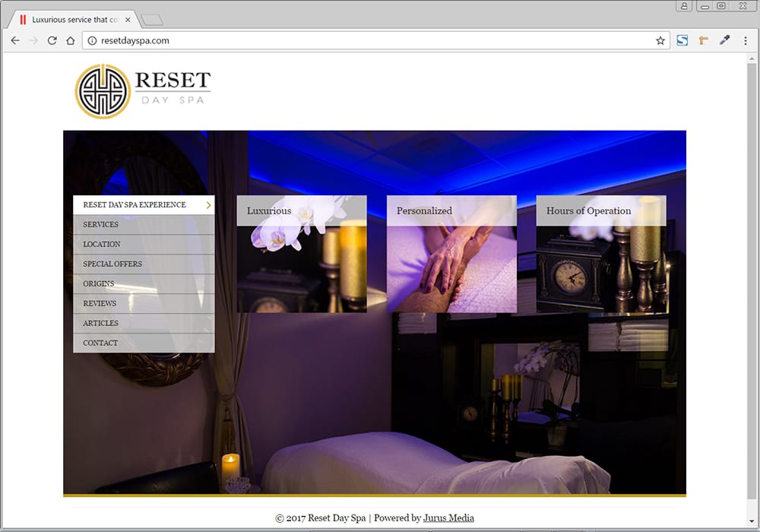Bookmark this page with the star icon
The image size is (760, 532).
660,41
